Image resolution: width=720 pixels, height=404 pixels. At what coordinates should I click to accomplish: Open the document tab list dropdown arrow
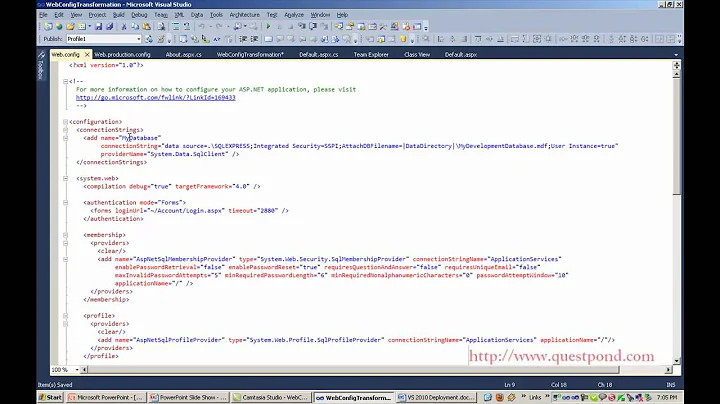tap(676, 55)
